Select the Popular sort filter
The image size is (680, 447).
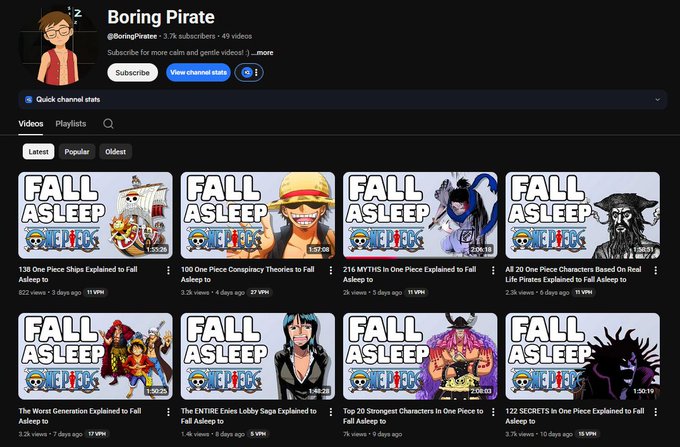(x=77, y=152)
